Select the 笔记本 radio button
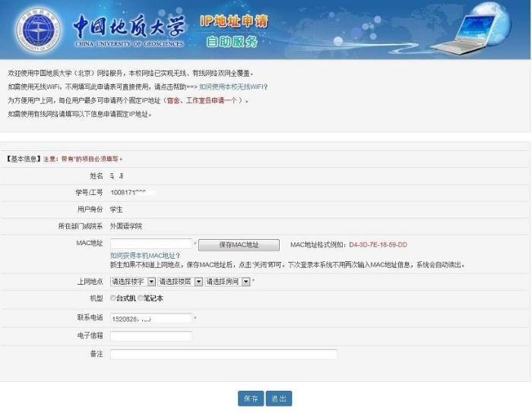The height and width of the screenshot is (413, 532). pyautogui.click(x=140, y=298)
